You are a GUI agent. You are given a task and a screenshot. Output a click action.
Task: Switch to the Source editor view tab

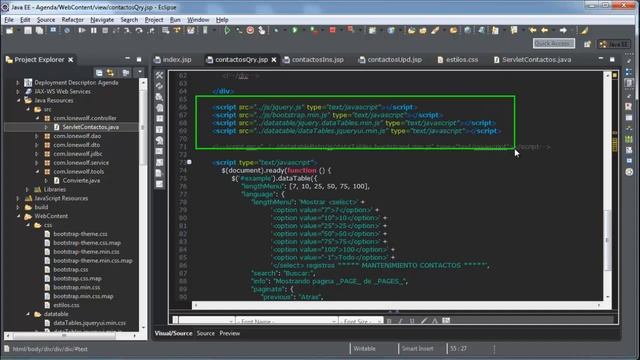(205, 333)
